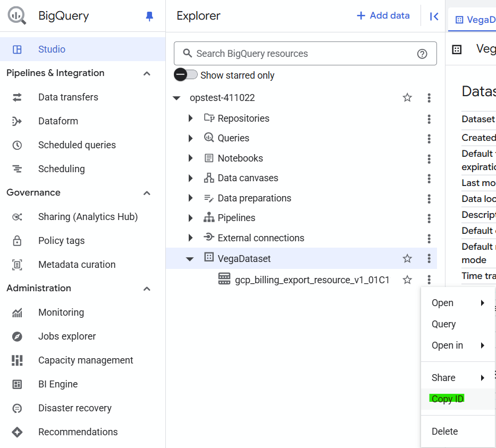
Task: Select the VegaDataset tree row
Action: [301, 259]
